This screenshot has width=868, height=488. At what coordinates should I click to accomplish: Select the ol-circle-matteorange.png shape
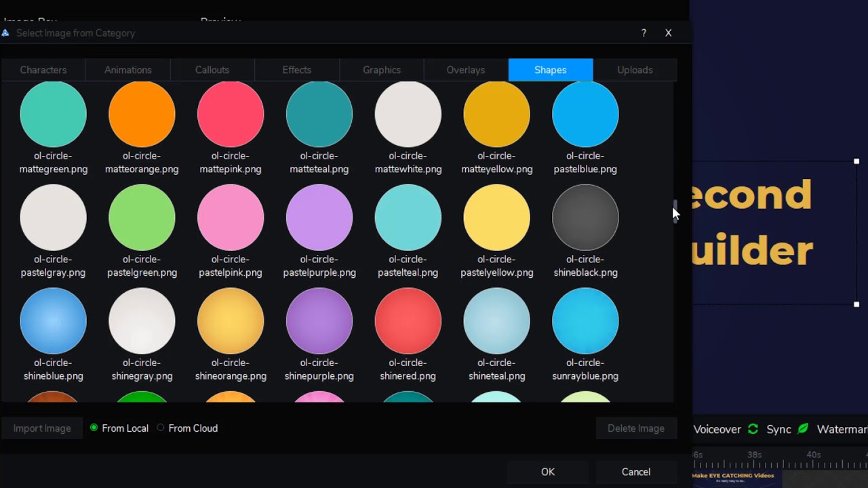[x=142, y=115]
